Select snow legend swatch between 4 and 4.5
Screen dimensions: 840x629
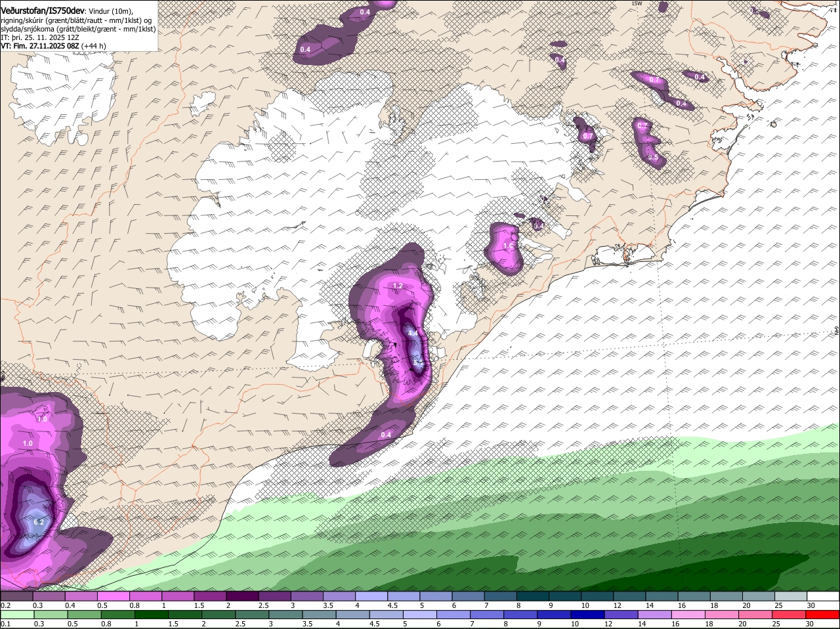[371, 596]
